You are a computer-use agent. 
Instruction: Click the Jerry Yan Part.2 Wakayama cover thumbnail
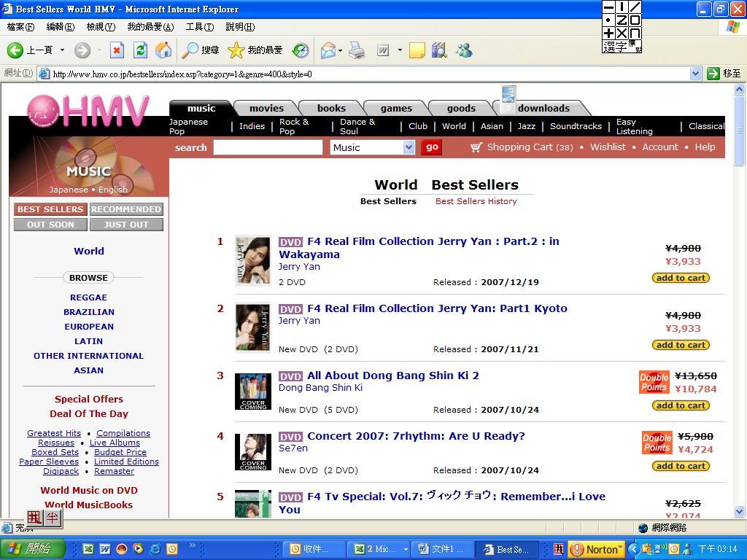(x=253, y=260)
